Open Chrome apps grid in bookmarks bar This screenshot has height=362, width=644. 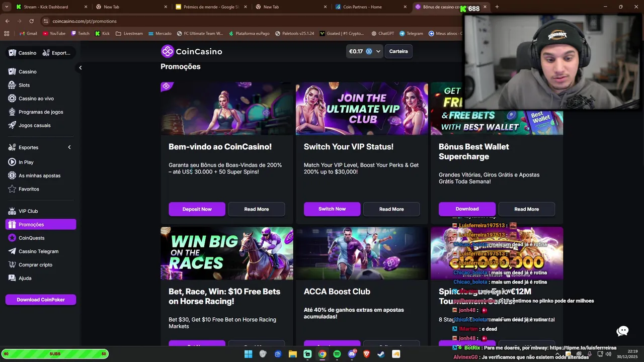click(7, 34)
